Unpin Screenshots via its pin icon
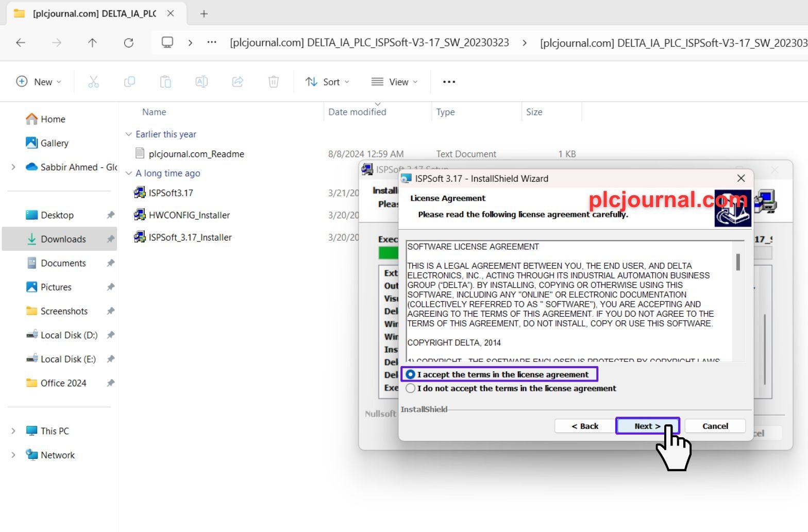Viewport: 808px width, 532px height. click(x=110, y=312)
